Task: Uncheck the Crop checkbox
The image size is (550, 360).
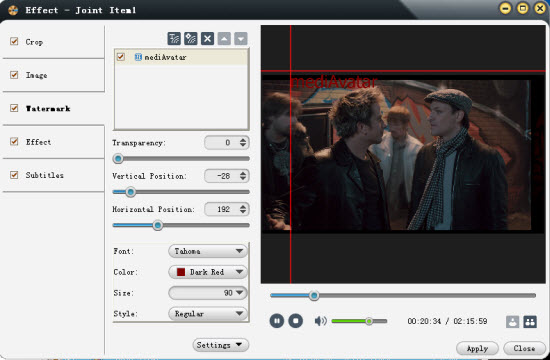Action: tap(14, 41)
